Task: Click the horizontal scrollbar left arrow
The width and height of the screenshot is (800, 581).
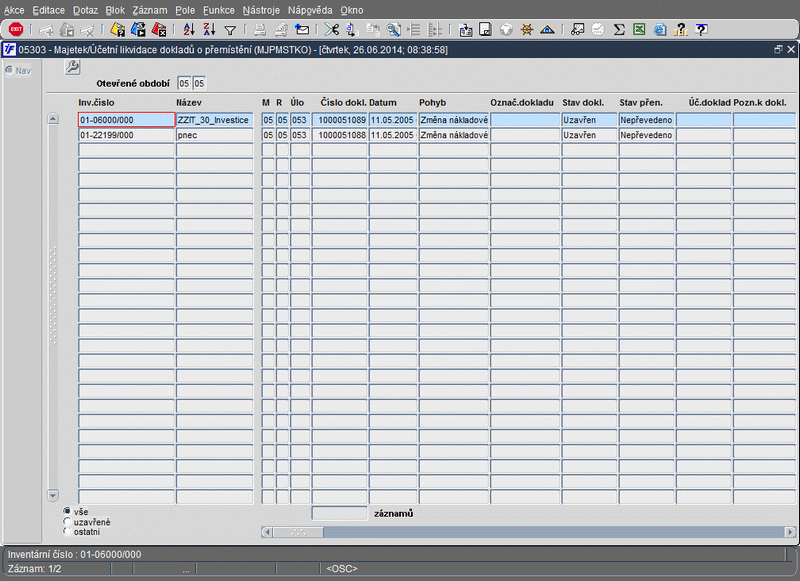Action: 267,532
